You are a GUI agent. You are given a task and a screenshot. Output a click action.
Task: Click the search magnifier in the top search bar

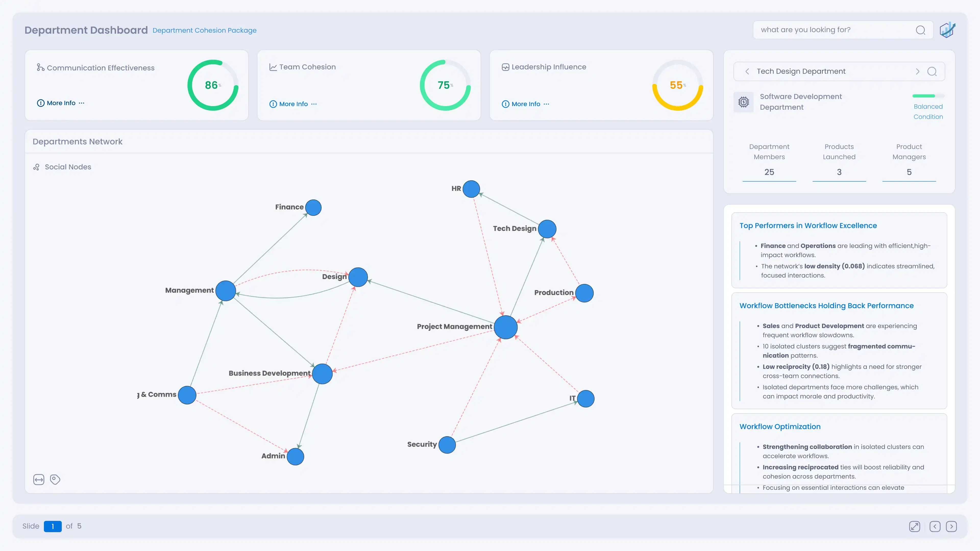point(920,30)
